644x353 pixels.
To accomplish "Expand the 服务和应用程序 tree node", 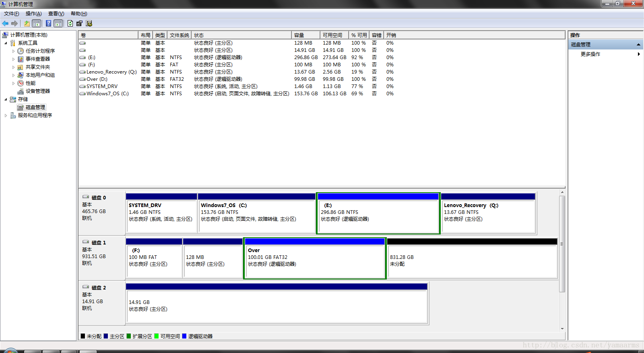I will coord(6,115).
